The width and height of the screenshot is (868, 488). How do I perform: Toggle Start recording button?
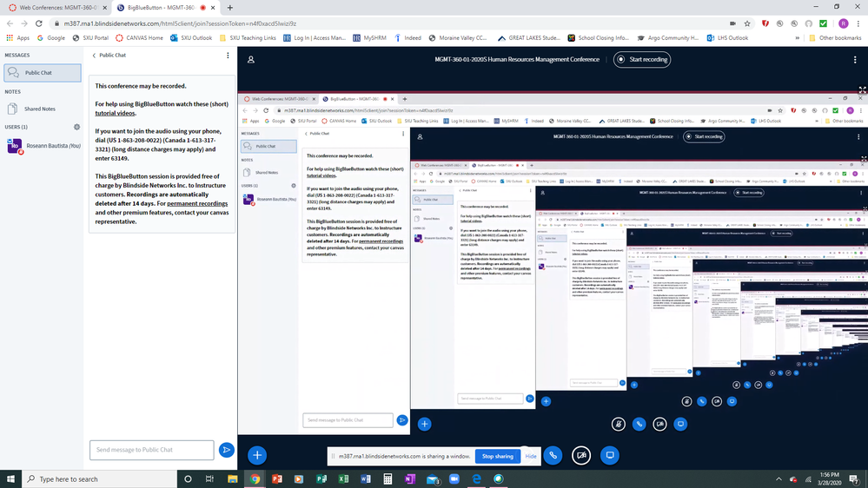click(642, 59)
